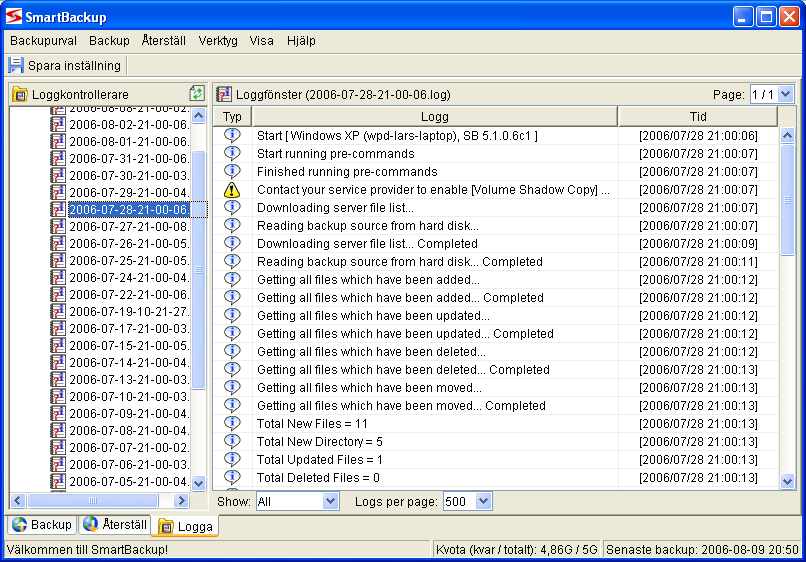This screenshot has height=562, width=806.
Task: Click the log file icon for 2006-07-19-10-21-27
Action: (58, 311)
